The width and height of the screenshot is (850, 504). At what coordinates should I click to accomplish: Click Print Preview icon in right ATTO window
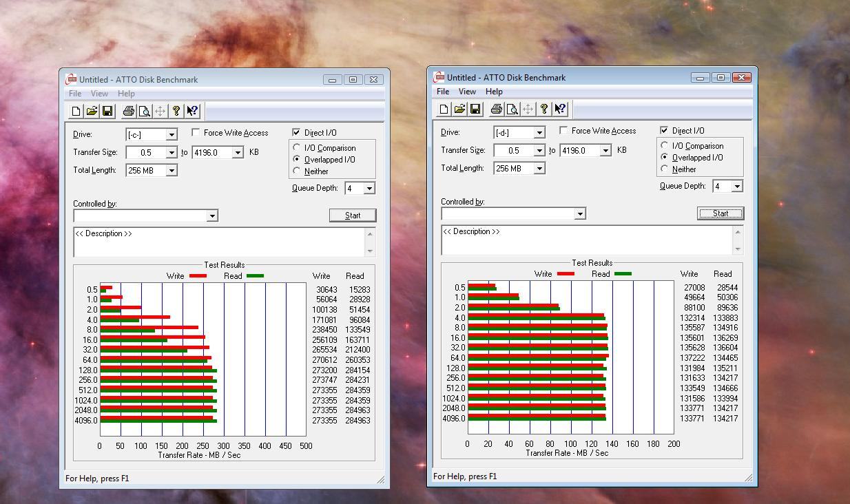click(512, 109)
